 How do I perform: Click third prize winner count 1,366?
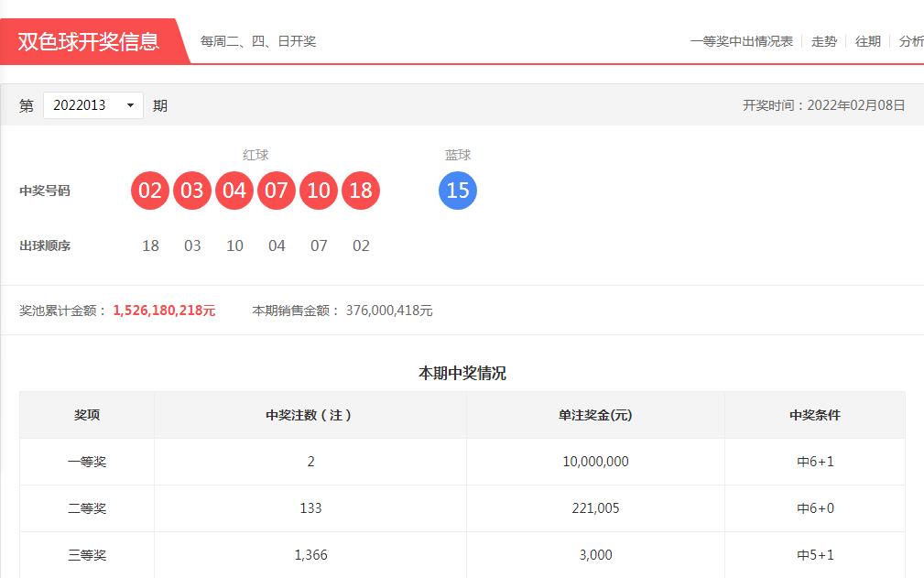point(310,554)
